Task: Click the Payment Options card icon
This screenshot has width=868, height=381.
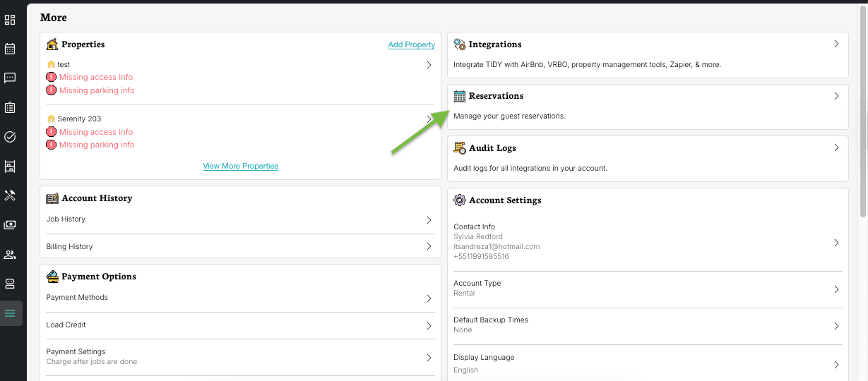Action: pyautogui.click(x=52, y=277)
